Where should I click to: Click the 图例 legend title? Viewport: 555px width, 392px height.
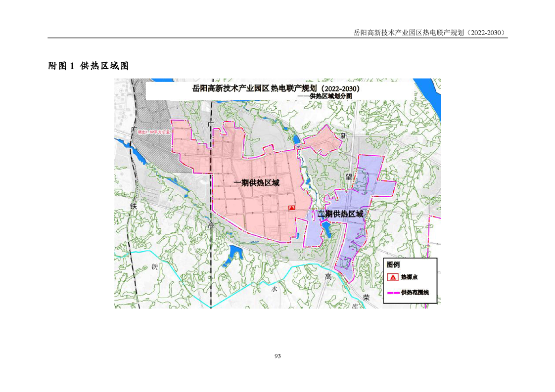393,265
